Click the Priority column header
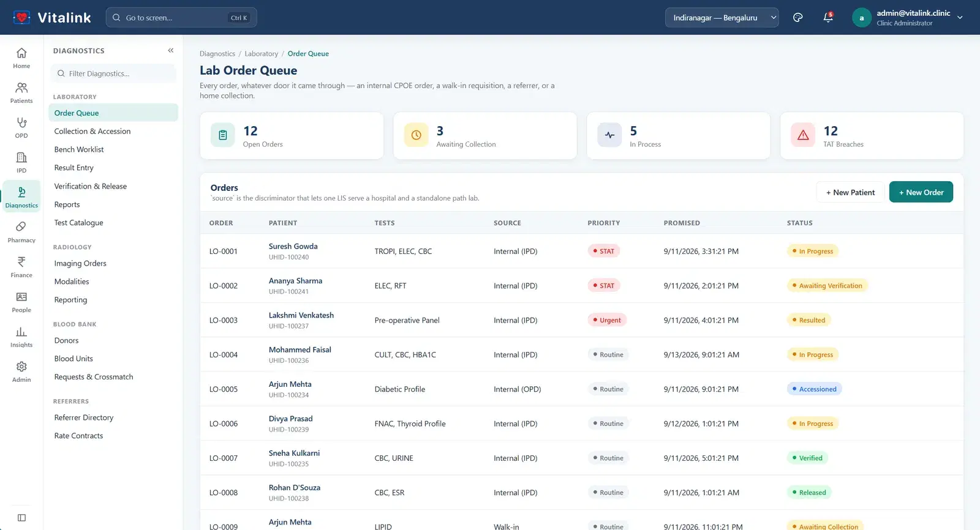980x530 pixels. (x=604, y=223)
